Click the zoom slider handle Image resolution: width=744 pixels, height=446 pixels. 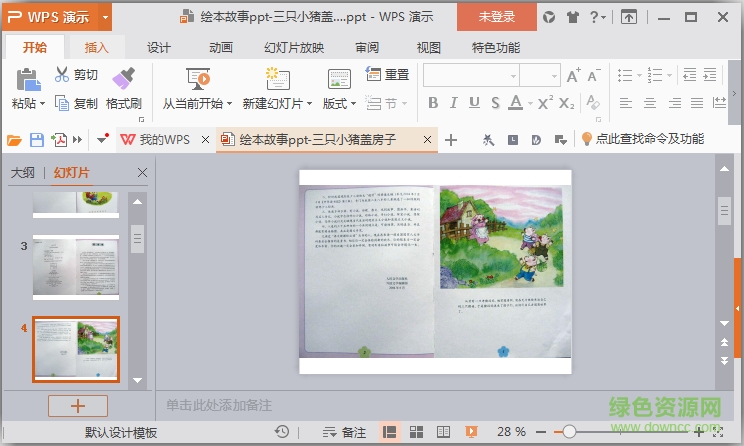(x=569, y=432)
